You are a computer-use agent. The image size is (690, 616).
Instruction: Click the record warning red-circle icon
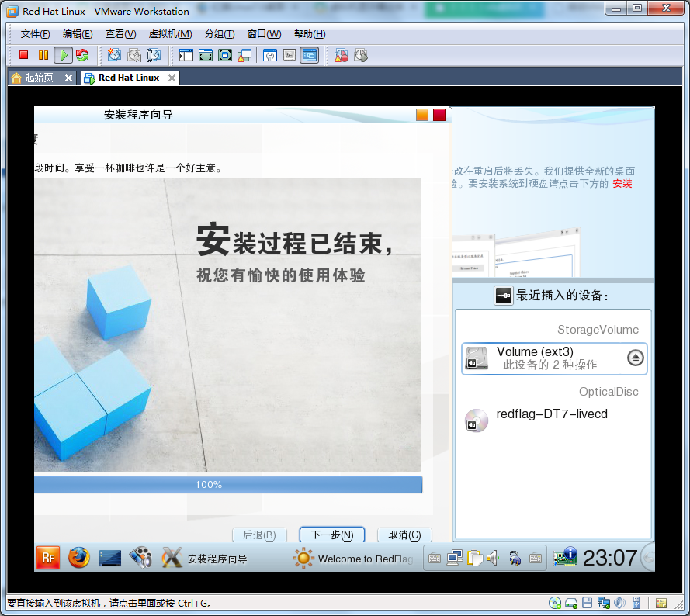tap(341, 55)
